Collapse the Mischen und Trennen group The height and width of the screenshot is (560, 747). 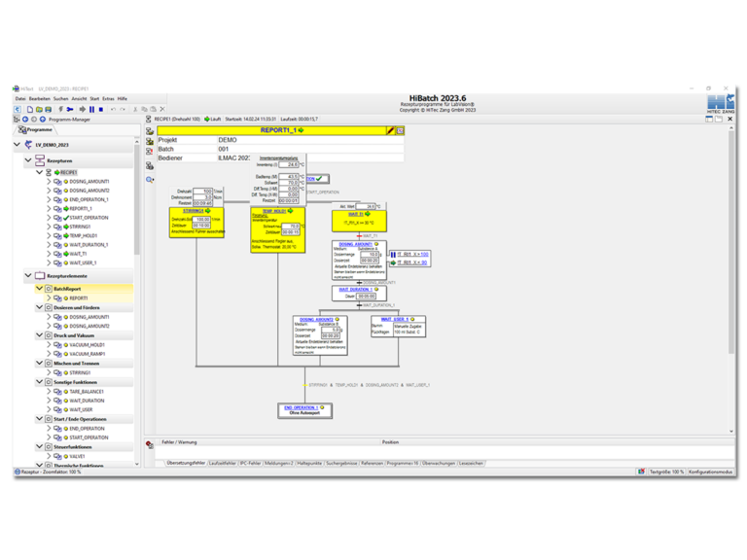pyautogui.click(x=40, y=363)
